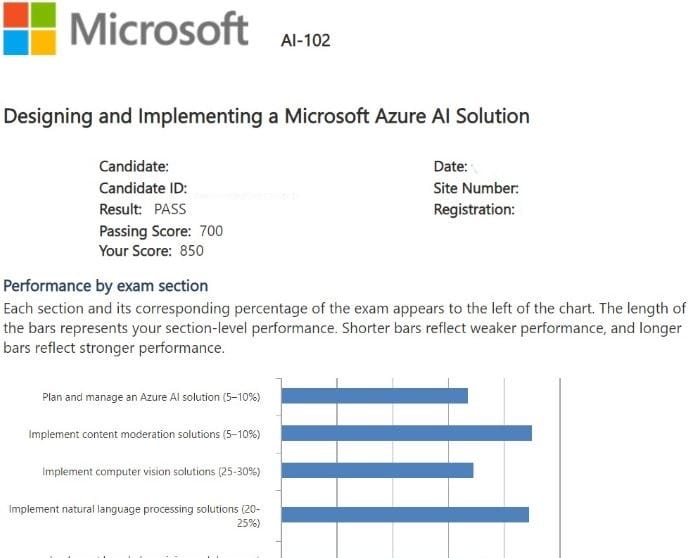Click the Microsoft wordmark text
The height and width of the screenshot is (558, 688).
pos(159,29)
